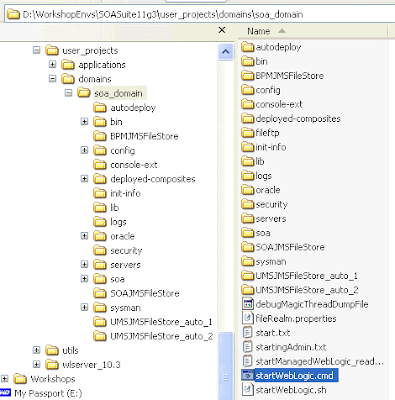
Task: Click the start.txt document icon
Action: click(x=247, y=332)
